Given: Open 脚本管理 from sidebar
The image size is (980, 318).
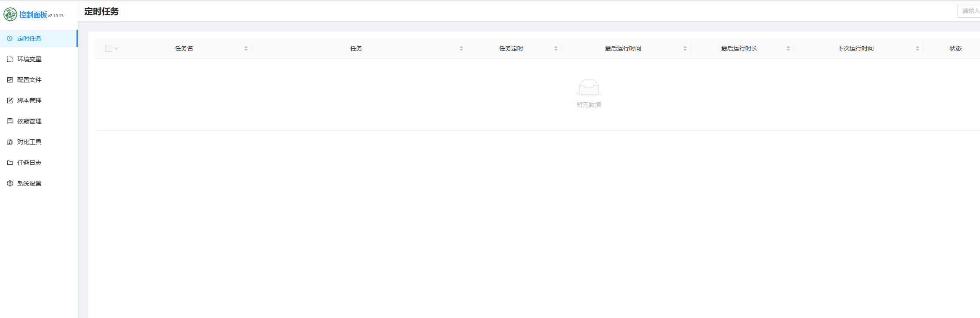Looking at the screenshot, I should point(39,101).
